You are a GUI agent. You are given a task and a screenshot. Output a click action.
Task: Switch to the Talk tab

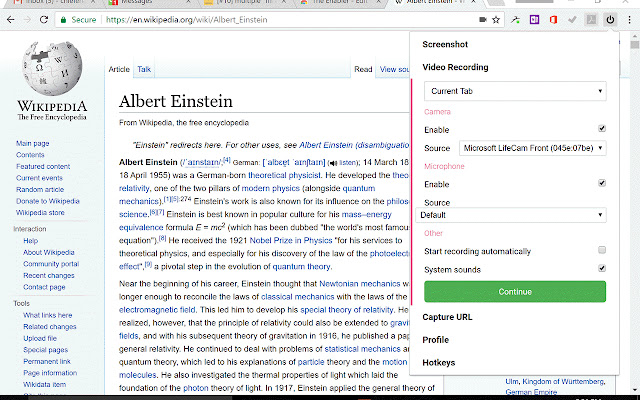pyautogui.click(x=144, y=69)
